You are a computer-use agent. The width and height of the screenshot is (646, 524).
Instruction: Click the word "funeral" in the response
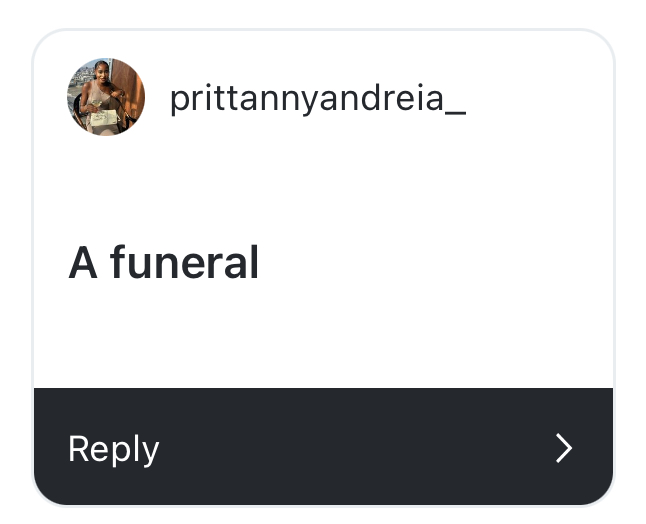pos(184,264)
